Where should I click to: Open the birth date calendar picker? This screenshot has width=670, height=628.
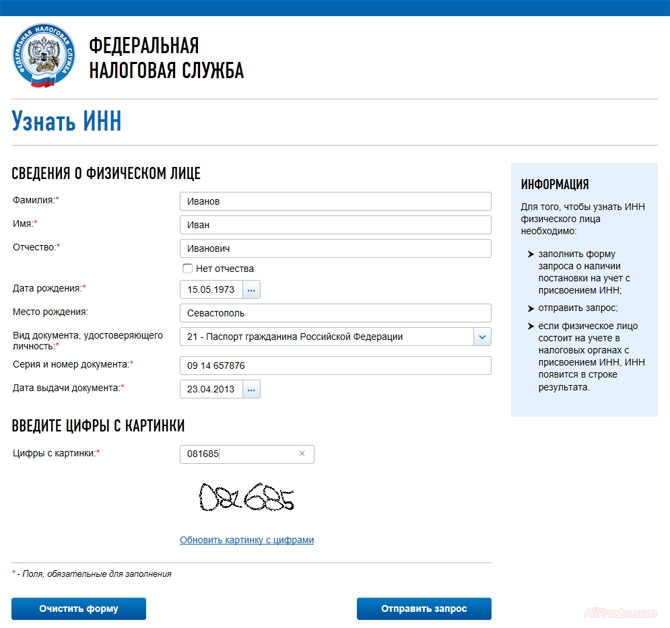[x=251, y=290]
